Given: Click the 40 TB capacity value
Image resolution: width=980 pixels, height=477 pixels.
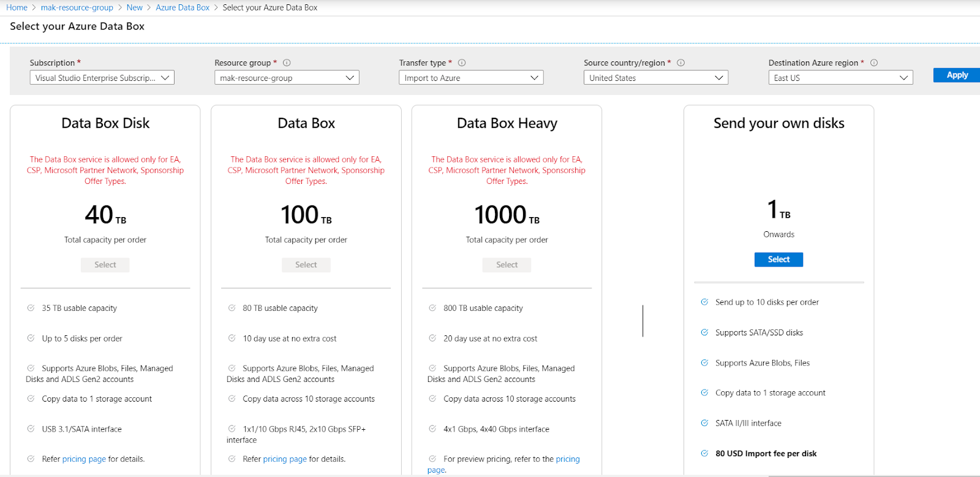Looking at the screenshot, I should pyautogui.click(x=105, y=215).
